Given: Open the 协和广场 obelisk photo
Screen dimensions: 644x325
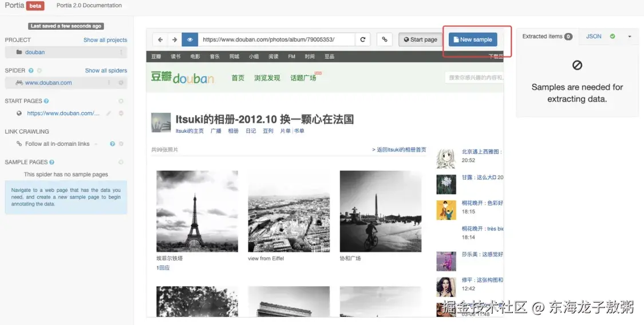Looking at the screenshot, I should tap(381, 211).
